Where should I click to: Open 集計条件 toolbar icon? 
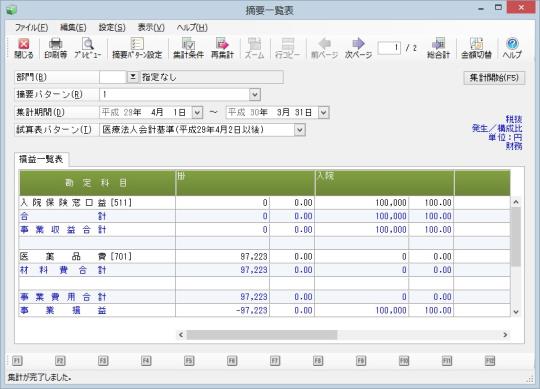coord(188,48)
